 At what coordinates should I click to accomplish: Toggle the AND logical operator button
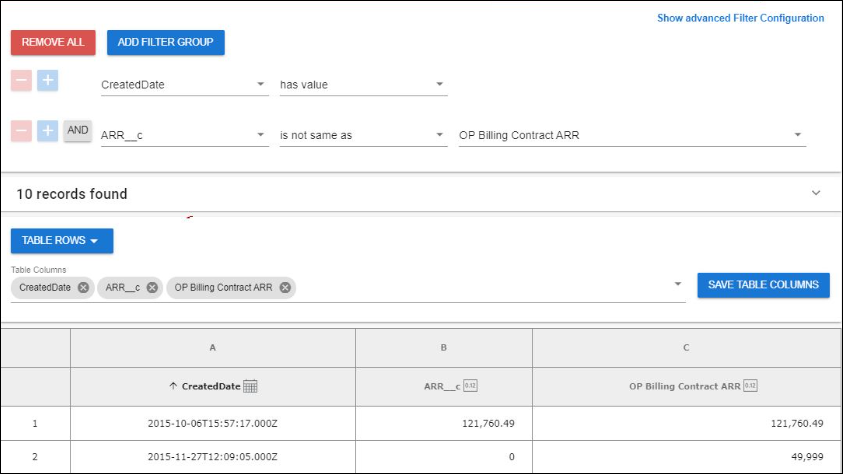77,131
